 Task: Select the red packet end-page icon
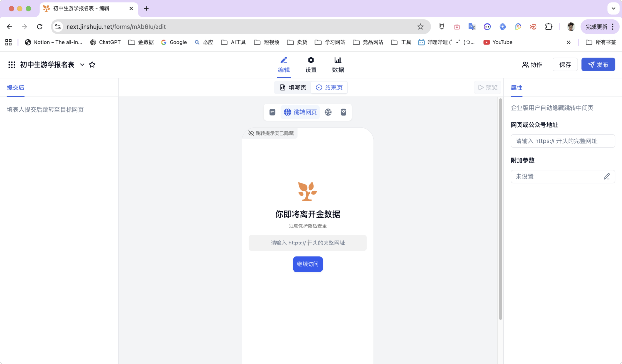(x=344, y=112)
